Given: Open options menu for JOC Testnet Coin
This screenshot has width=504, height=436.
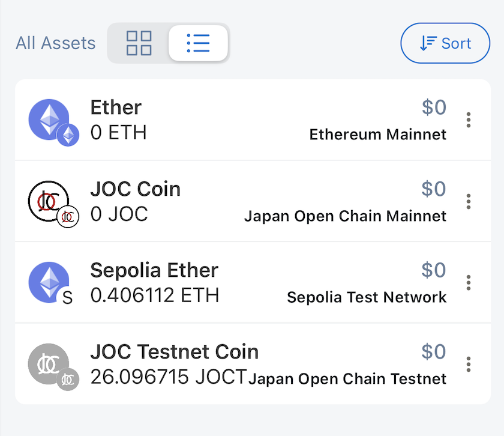Looking at the screenshot, I should tap(469, 364).
